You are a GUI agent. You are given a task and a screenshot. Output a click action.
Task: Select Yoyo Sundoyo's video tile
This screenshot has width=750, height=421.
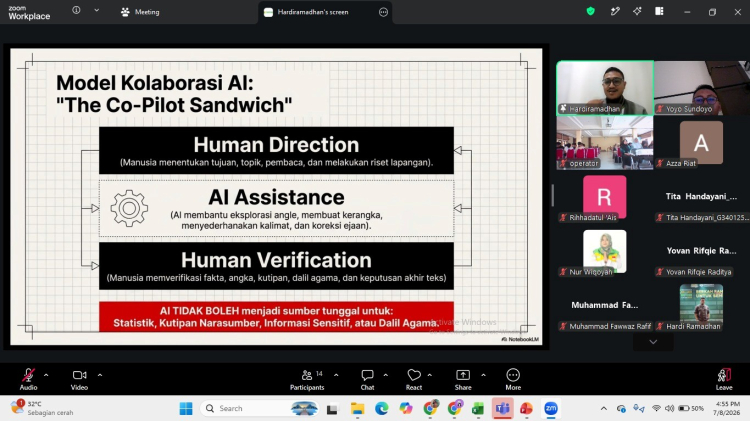pos(701,88)
